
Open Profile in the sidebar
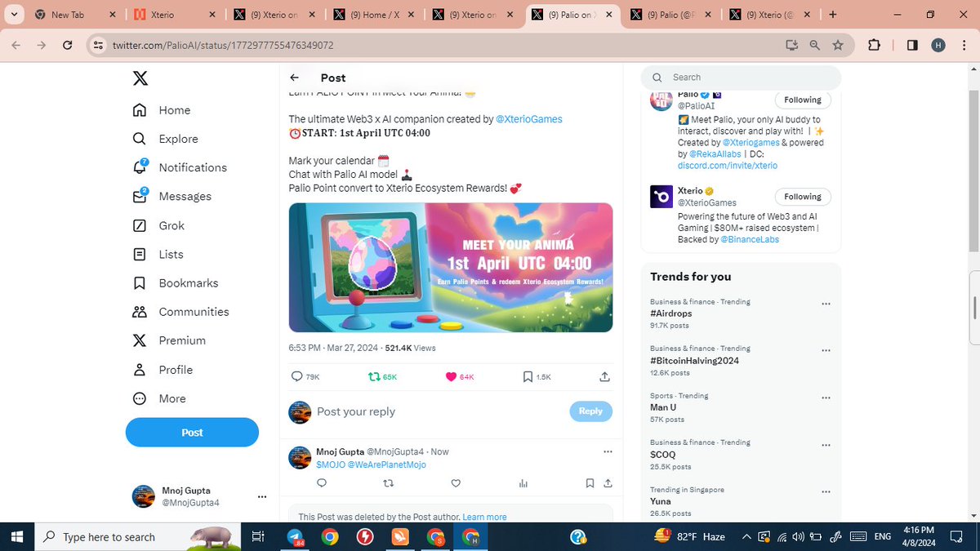(163, 370)
